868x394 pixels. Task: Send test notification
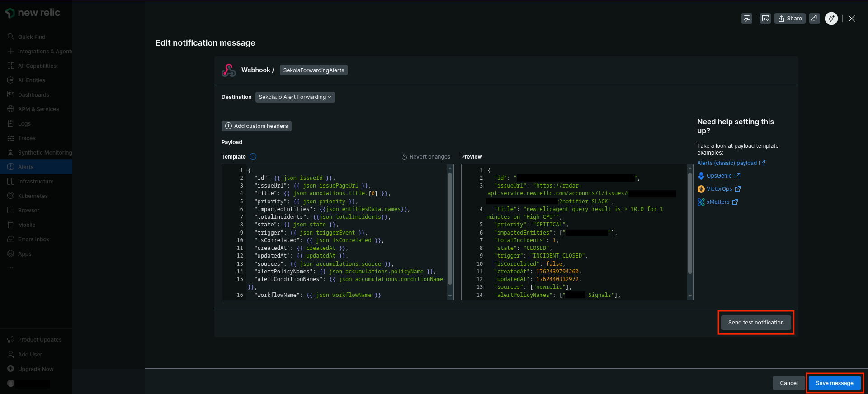point(755,323)
